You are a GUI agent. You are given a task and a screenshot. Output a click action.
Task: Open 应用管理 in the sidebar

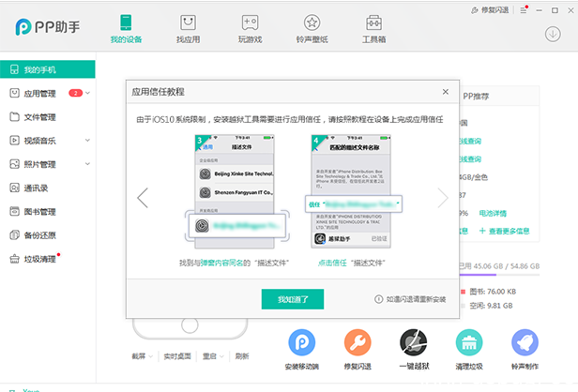[39, 94]
